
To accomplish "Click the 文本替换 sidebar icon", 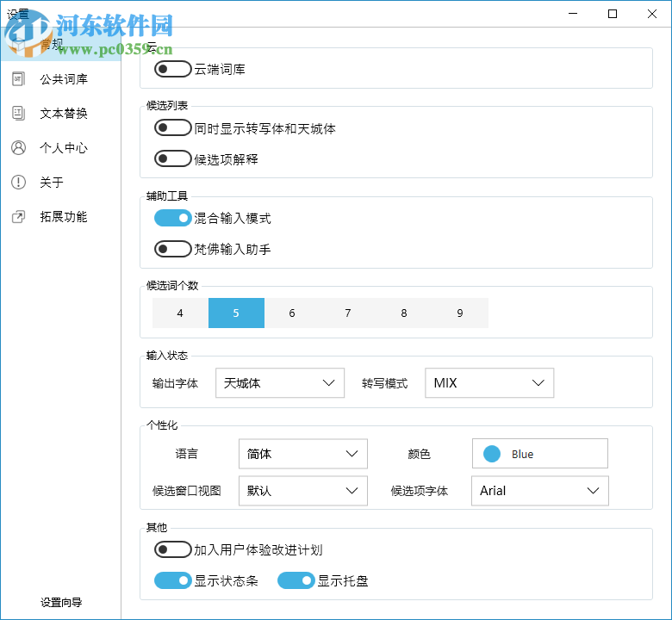I will 18,113.
